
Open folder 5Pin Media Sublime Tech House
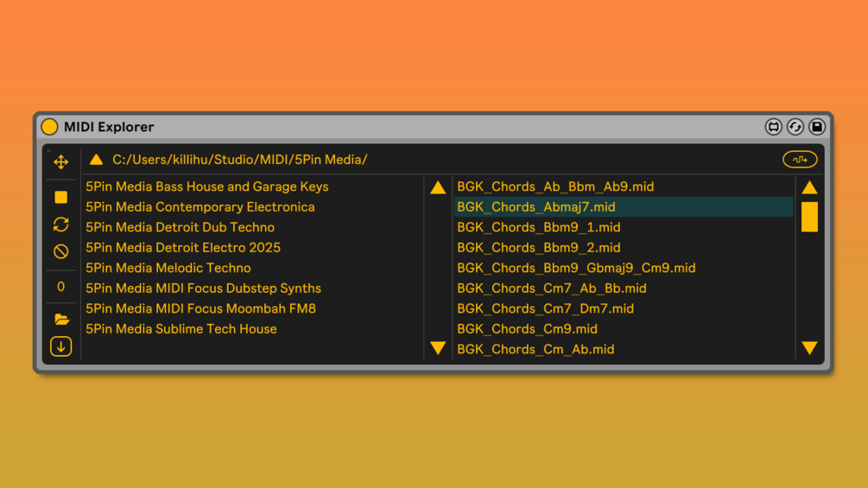point(181,329)
